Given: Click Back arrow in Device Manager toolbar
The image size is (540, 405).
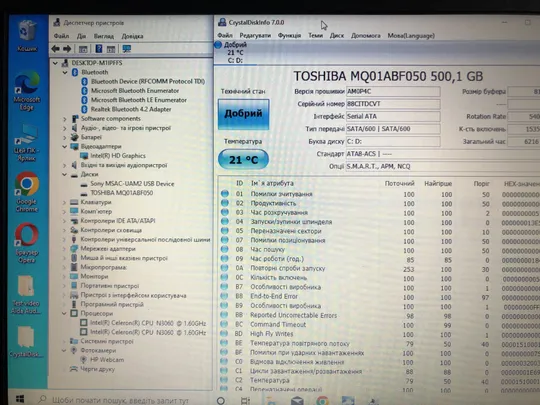Looking at the screenshot, I should pos(55,49).
